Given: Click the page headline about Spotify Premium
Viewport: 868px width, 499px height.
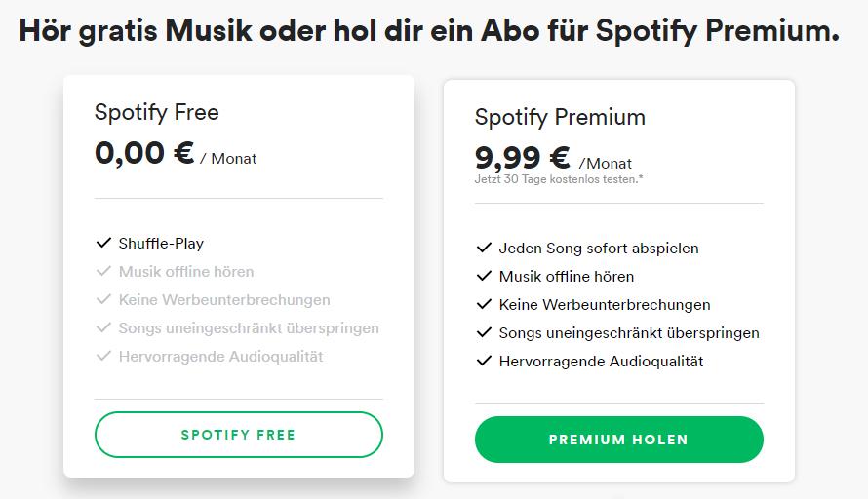Looking at the screenshot, I should click(x=429, y=31).
